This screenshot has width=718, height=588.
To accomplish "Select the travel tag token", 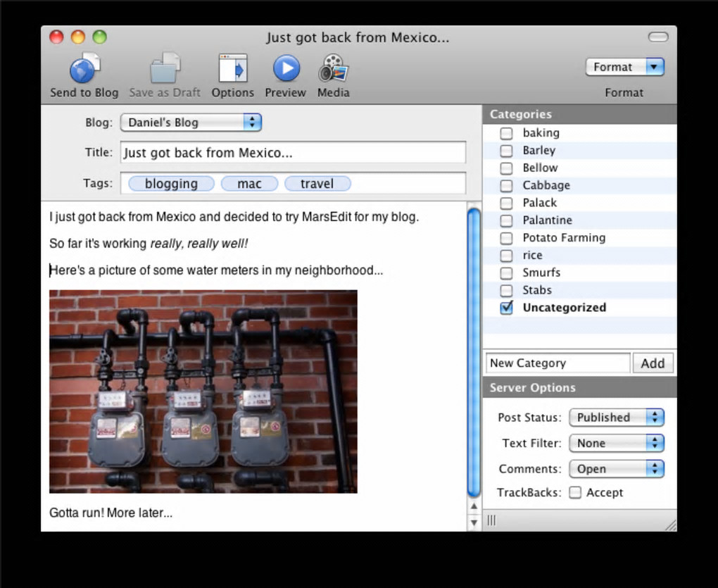I will pyautogui.click(x=317, y=184).
